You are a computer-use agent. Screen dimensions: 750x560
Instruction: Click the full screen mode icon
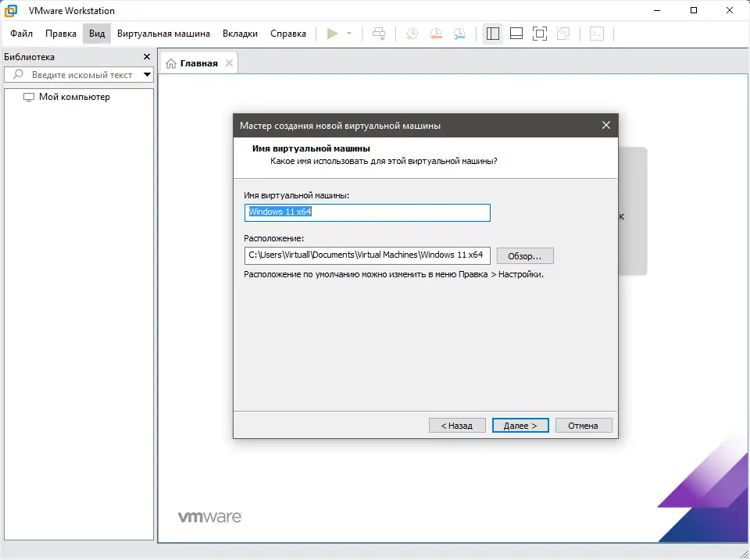540,34
